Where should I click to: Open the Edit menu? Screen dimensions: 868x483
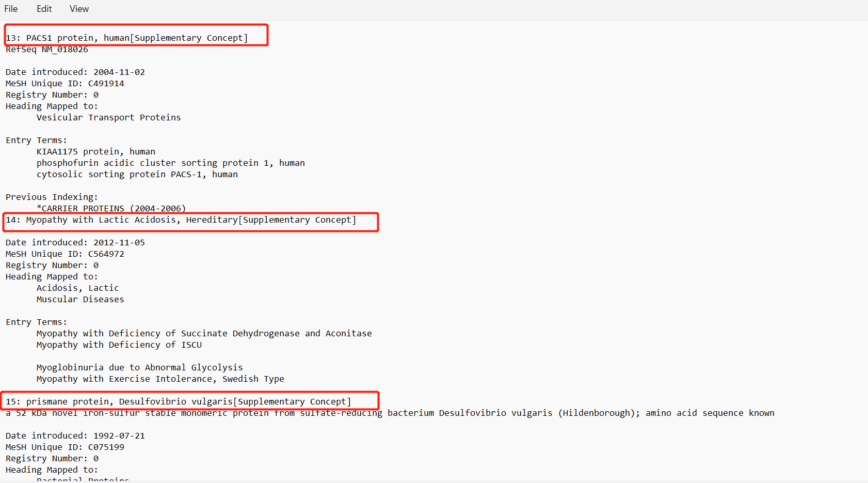tap(44, 9)
